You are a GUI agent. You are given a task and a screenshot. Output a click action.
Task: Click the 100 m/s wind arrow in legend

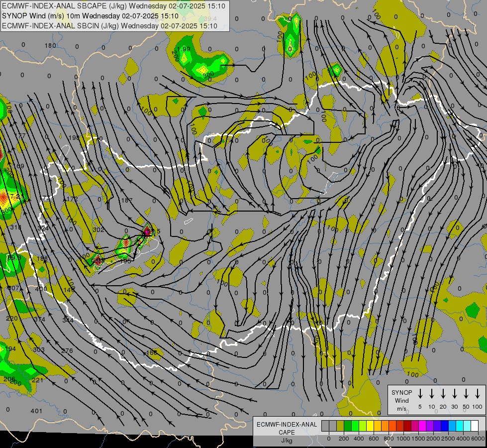tap(478, 394)
